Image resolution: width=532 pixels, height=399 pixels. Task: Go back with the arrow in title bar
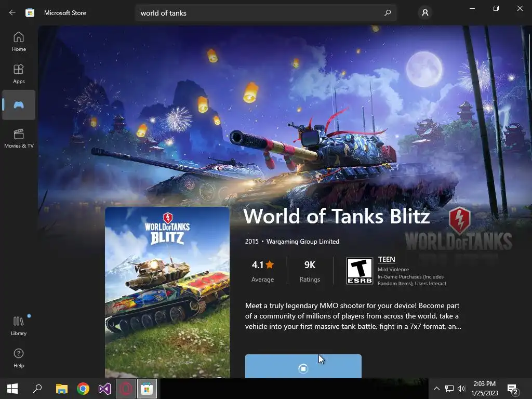coord(12,13)
